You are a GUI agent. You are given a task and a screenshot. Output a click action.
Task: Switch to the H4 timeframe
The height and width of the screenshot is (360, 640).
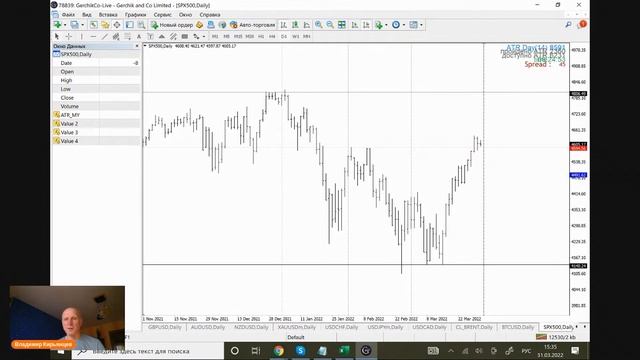pos(272,36)
